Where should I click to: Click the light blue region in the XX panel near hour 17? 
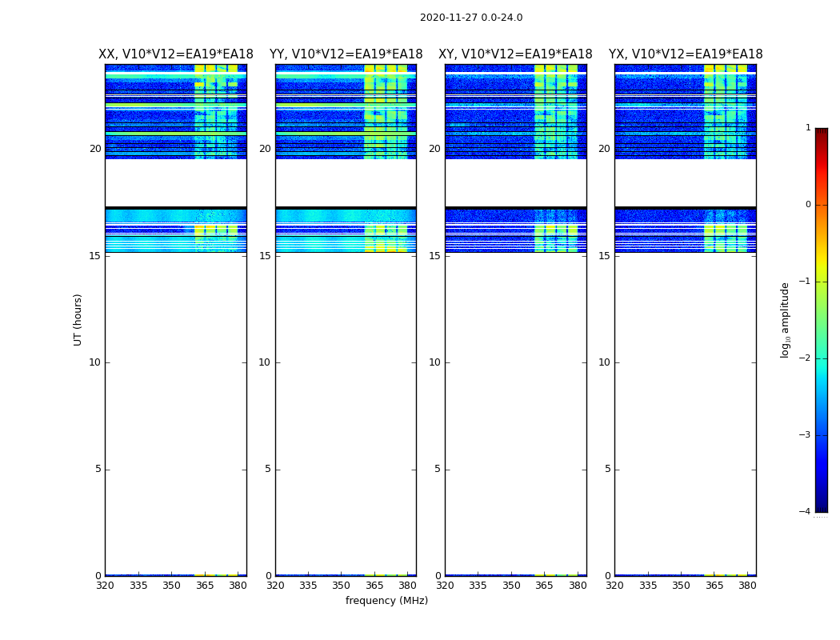150,215
